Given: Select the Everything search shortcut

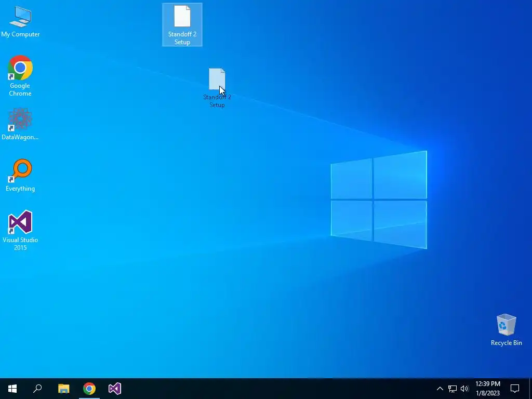Looking at the screenshot, I should coord(20,176).
